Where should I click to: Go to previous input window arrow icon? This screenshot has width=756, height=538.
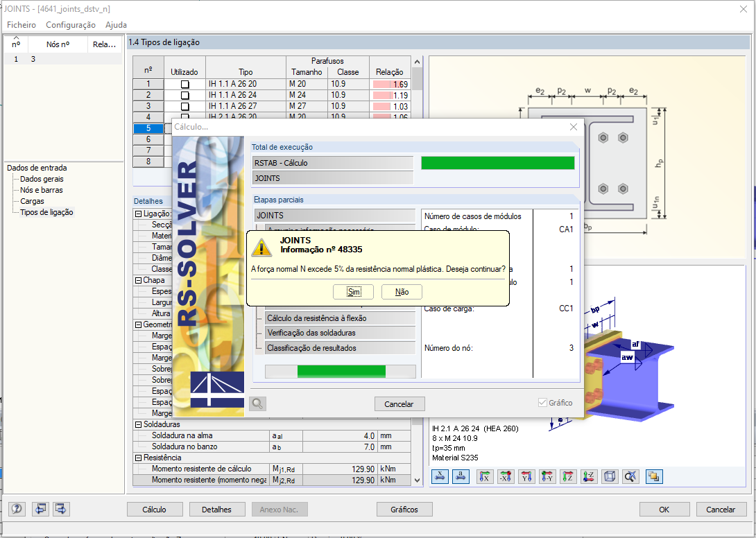(x=40, y=509)
